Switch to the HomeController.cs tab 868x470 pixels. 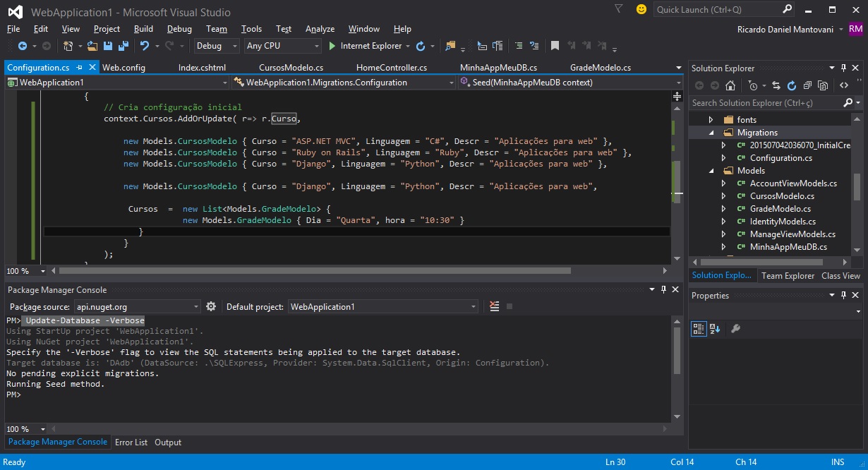pyautogui.click(x=391, y=68)
